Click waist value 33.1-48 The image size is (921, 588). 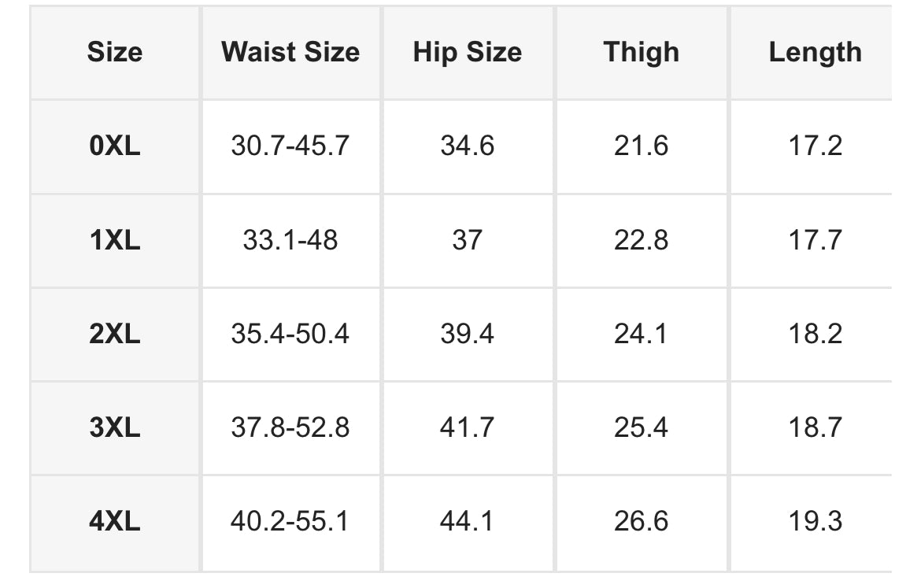click(290, 239)
